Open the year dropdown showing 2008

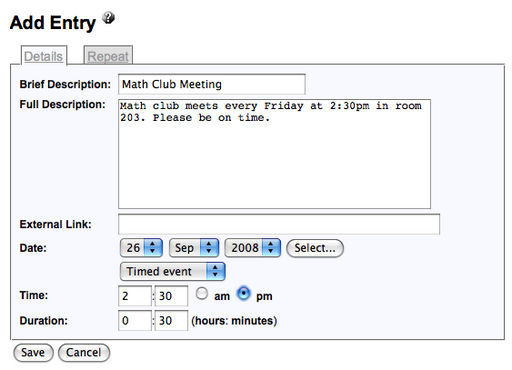(253, 248)
